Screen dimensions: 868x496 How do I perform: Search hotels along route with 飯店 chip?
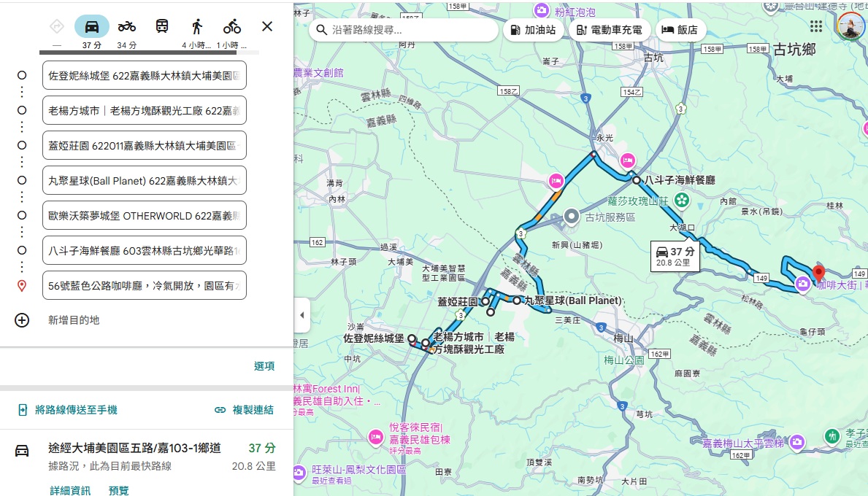click(x=680, y=30)
